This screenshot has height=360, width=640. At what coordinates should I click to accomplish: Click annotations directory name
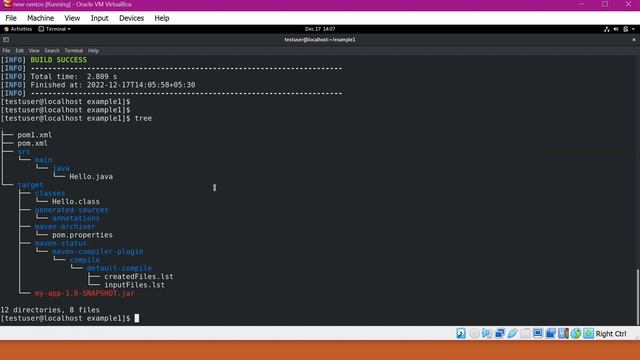[76, 218]
